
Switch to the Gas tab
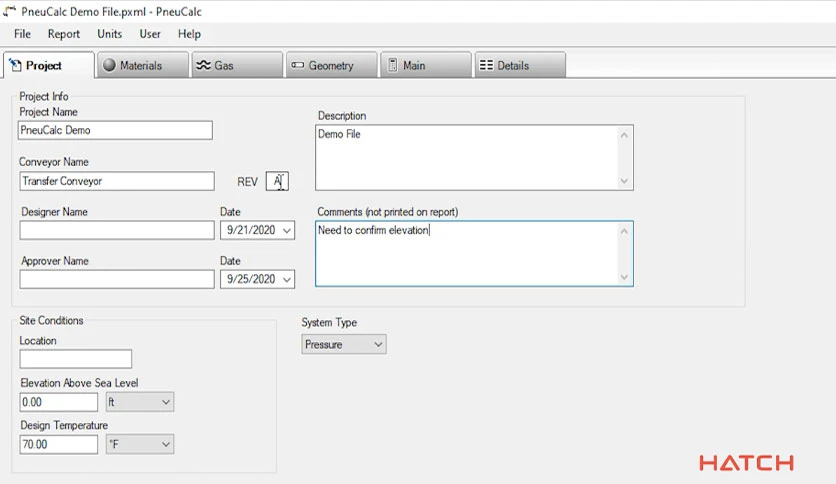tap(237, 65)
